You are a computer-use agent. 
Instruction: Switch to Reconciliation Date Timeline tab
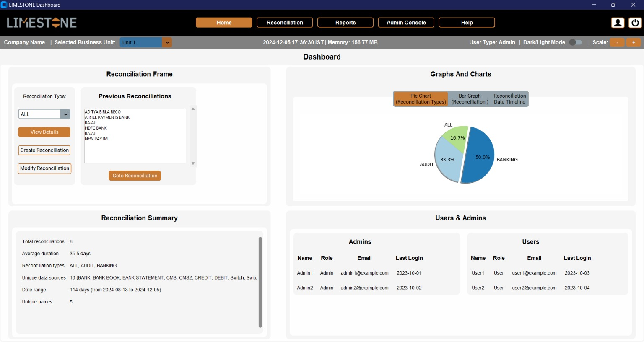pyautogui.click(x=509, y=99)
